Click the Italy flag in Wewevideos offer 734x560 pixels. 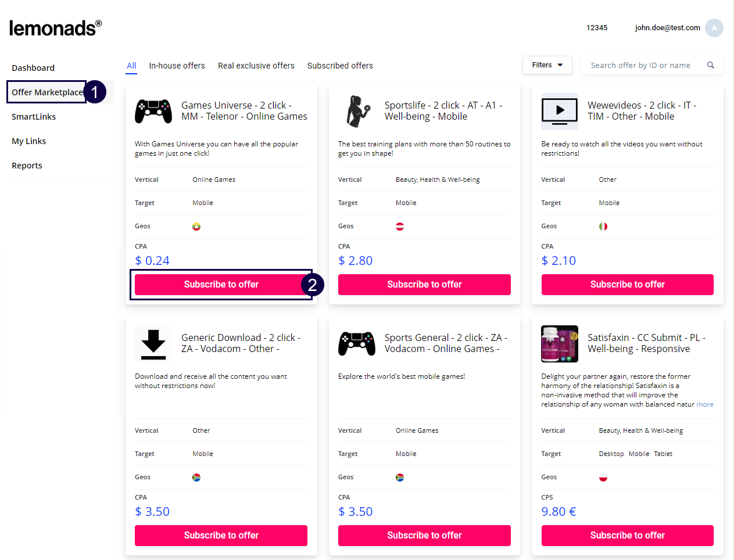click(x=603, y=227)
